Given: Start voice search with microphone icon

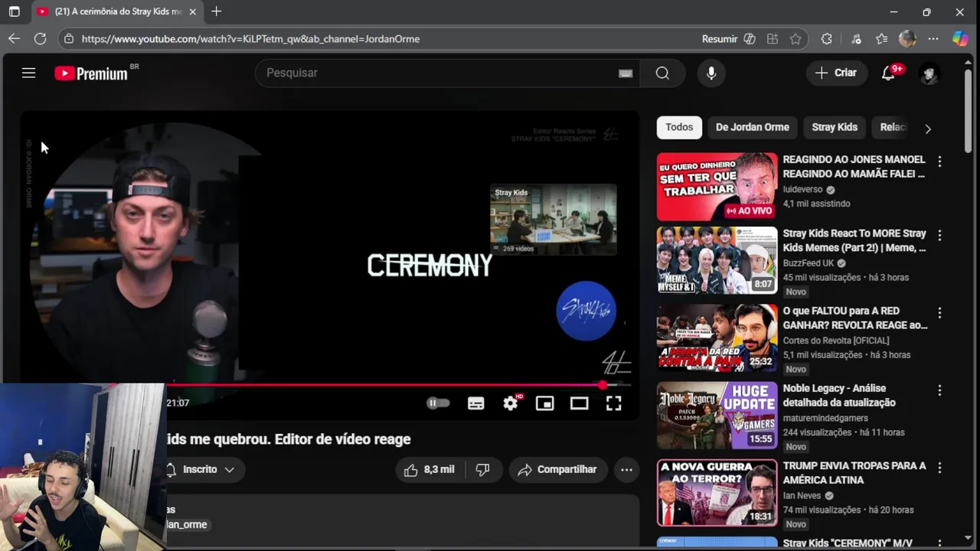Looking at the screenshot, I should [x=711, y=73].
